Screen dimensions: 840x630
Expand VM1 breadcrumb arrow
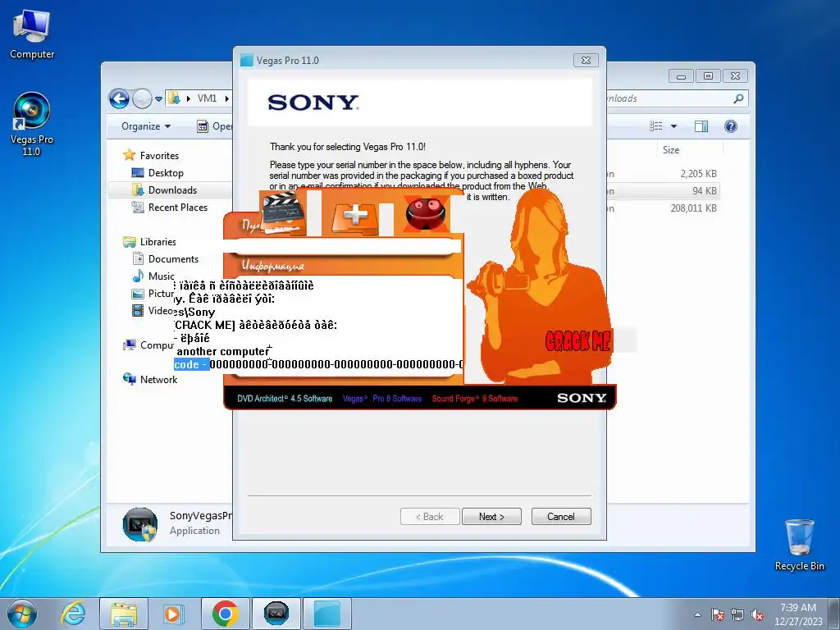pos(226,98)
